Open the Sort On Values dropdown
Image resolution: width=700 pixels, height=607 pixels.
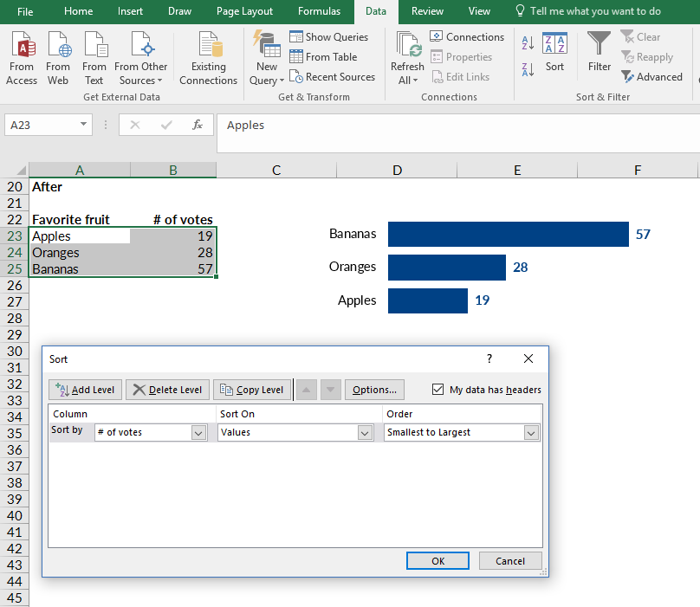[365, 432]
